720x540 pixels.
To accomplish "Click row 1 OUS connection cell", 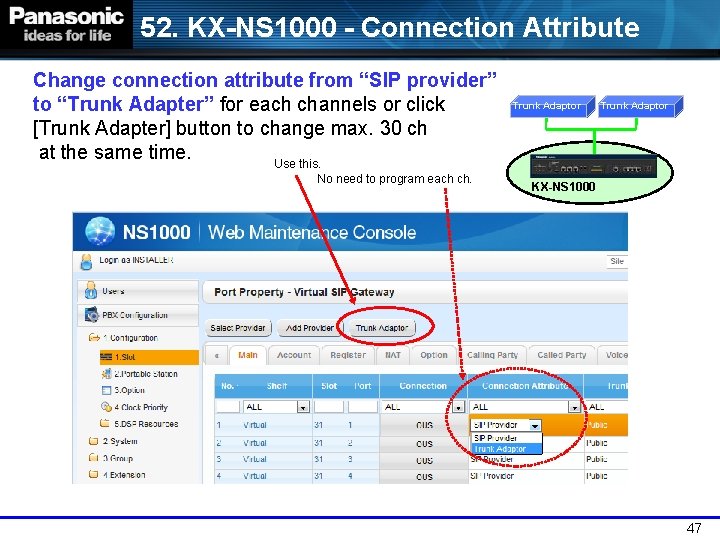I will 424,425.
